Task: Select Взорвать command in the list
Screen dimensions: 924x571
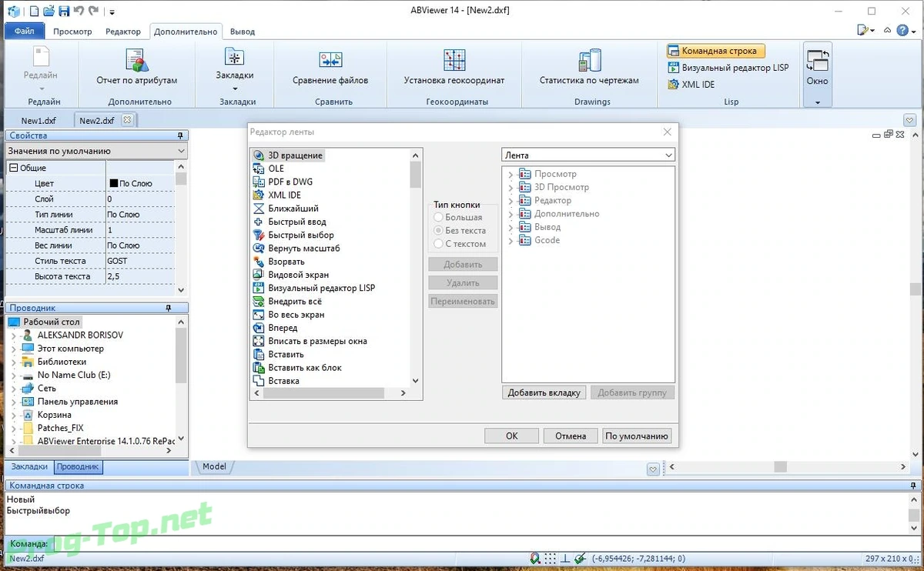Action: 279,262
